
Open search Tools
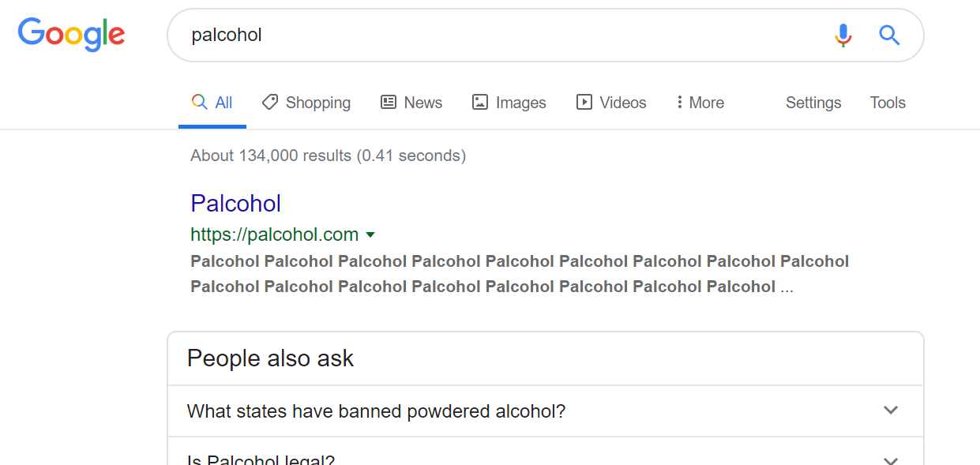(888, 103)
